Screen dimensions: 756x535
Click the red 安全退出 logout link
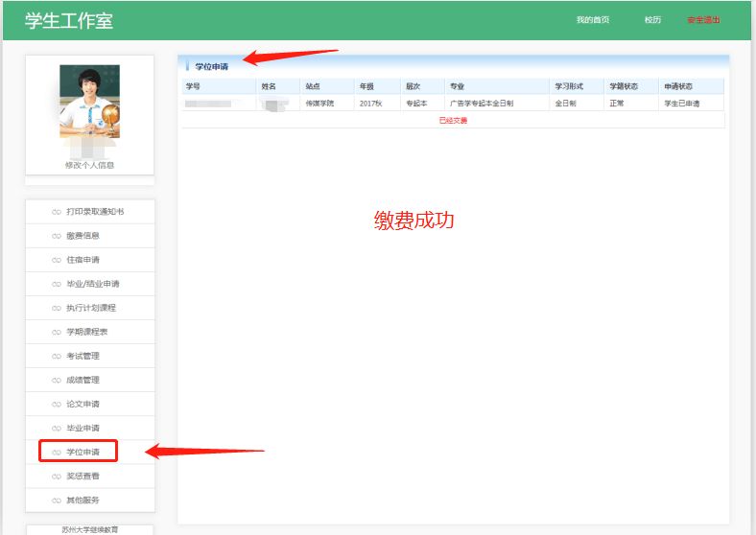[x=703, y=20]
